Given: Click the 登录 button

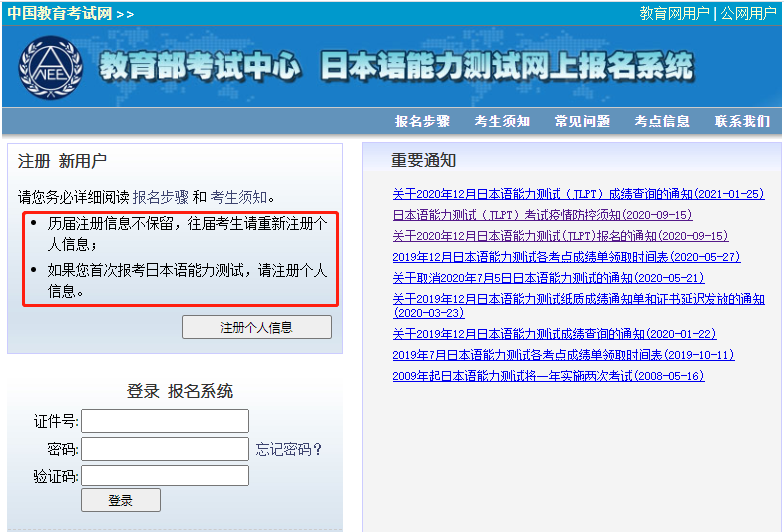Looking at the screenshot, I should coord(120,500).
